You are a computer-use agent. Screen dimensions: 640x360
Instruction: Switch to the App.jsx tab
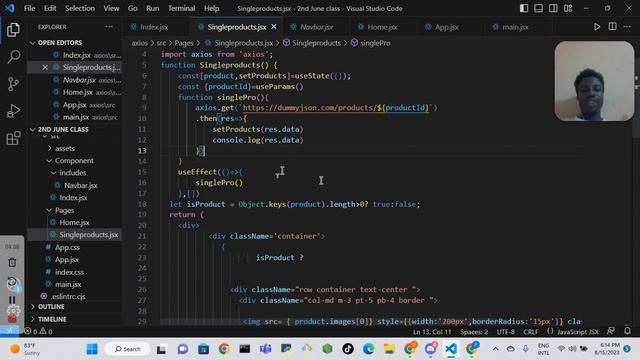click(447, 27)
